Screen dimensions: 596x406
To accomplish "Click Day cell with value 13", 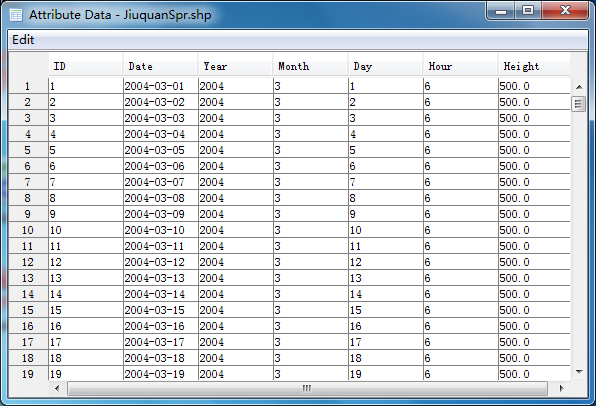I will 386,278.
